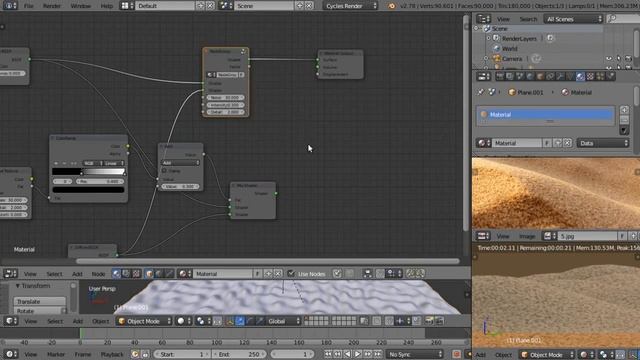
Task: Open the Cycles Render engine dropdown
Action: (x=350, y=6)
